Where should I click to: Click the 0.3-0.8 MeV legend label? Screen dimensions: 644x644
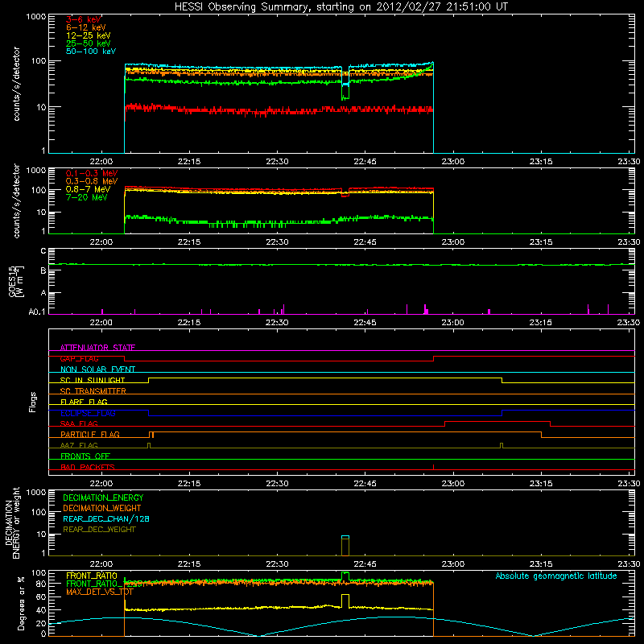(x=92, y=181)
